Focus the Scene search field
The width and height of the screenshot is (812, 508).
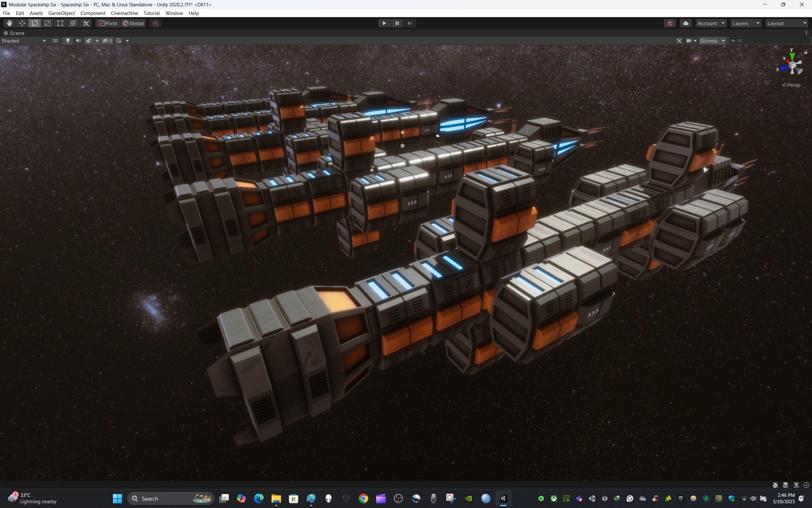coord(770,41)
